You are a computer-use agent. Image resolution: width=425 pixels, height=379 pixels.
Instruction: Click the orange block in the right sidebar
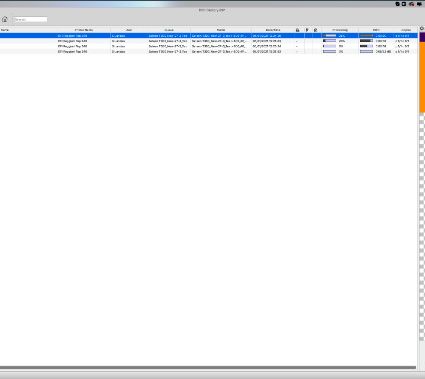422,77
